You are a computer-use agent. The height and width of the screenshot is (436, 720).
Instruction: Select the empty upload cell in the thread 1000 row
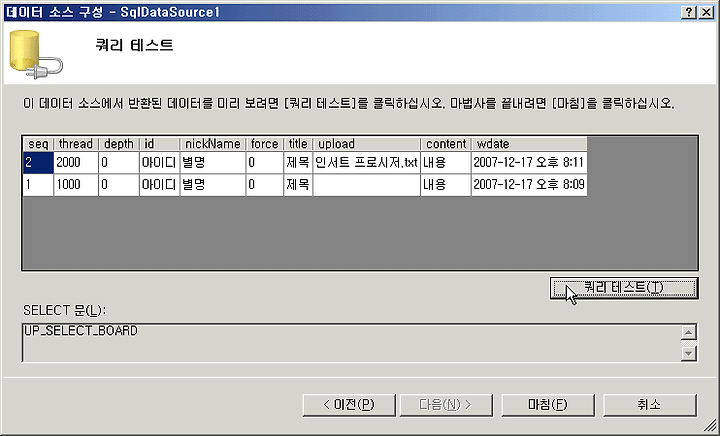click(366, 184)
